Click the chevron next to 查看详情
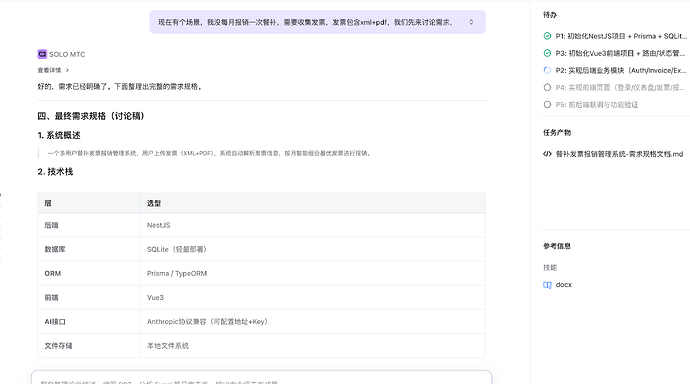 coord(67,70)
